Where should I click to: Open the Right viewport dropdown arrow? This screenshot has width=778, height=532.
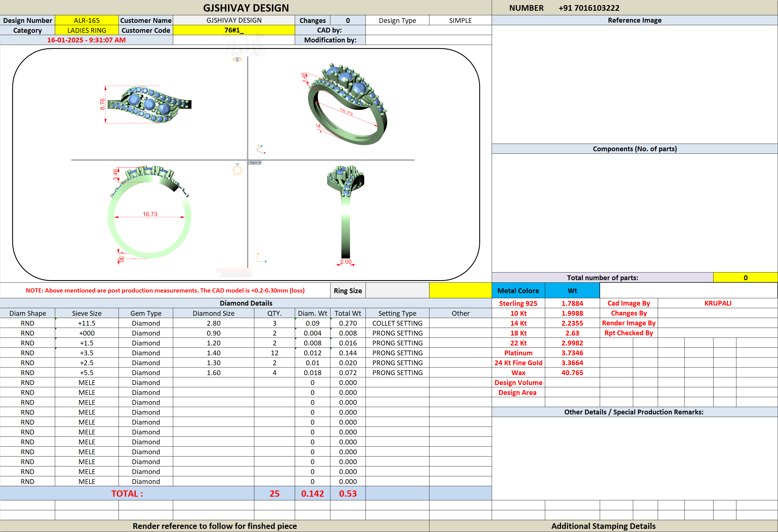[x=260, y=163]
